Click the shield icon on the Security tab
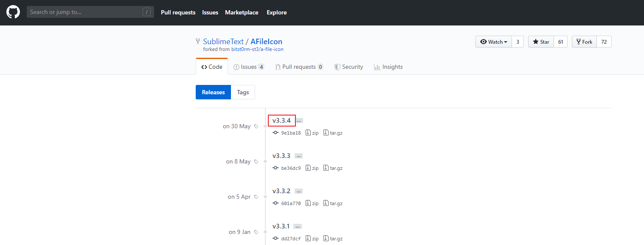The width and height of the screenshot is (644, 245). tap(337, 67)
